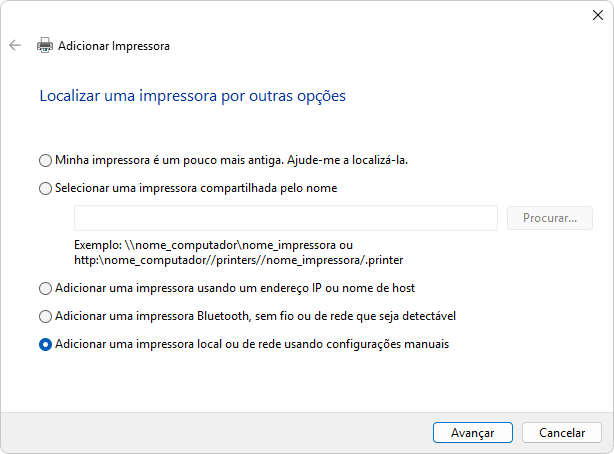Click the 'Exemplo: \\nome_computador\nome_impressora ou' text
The image size is (614, 454).
tap(213, 245)
